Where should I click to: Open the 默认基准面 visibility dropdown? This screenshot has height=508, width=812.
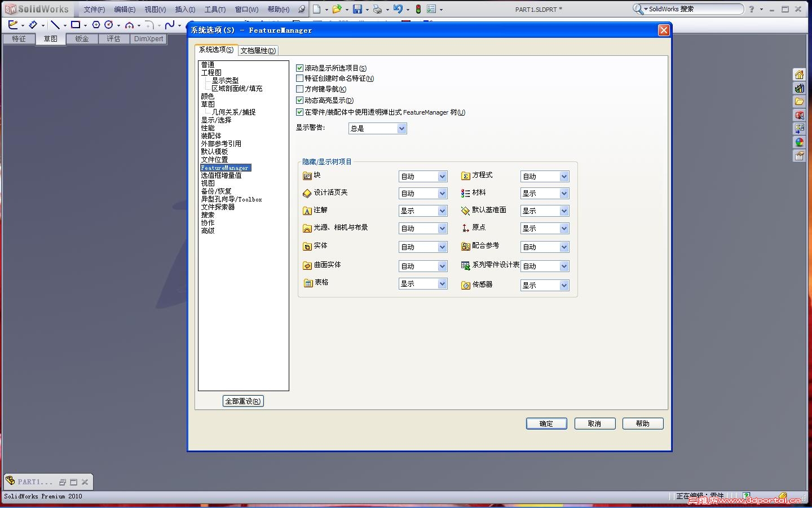coord(545,211)
